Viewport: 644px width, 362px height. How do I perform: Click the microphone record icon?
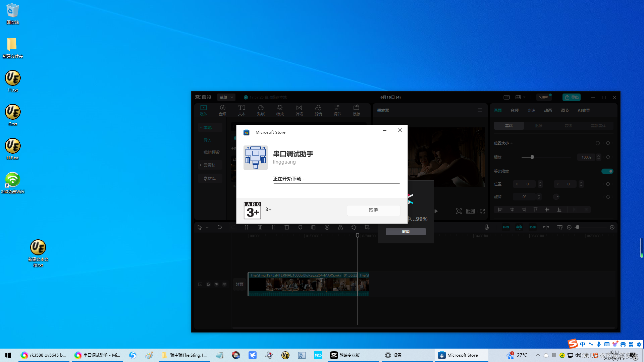pos(487,227)
